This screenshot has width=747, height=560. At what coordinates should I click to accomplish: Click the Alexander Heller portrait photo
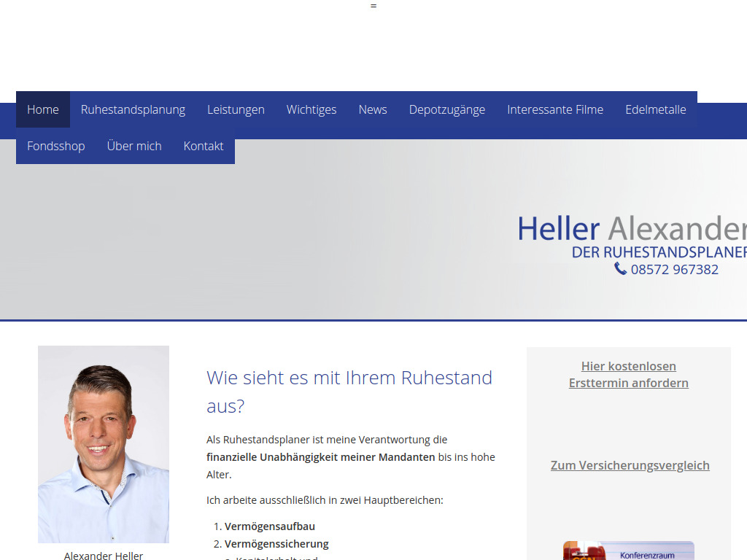pos(103,443)
